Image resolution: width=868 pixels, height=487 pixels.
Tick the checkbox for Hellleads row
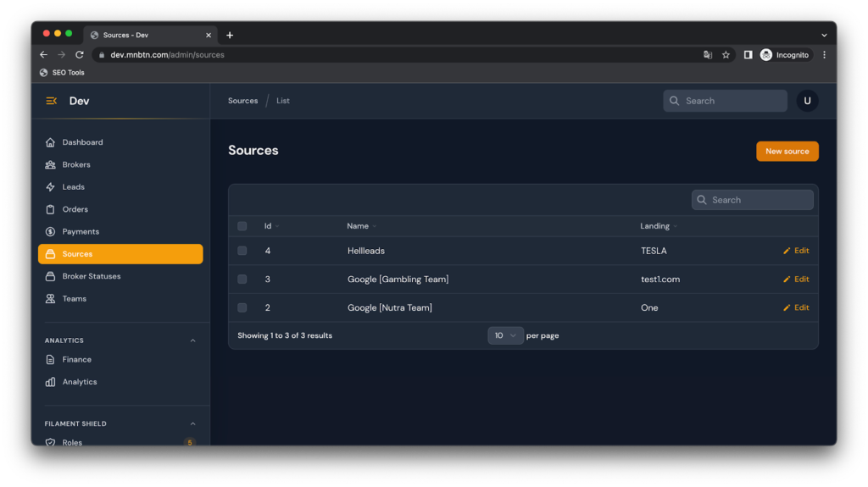[x=242, y=251]
